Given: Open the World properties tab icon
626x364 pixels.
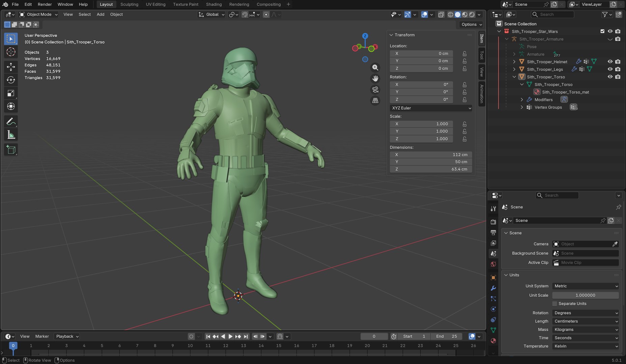Looking at the screenshot, I should pos(493,264).
